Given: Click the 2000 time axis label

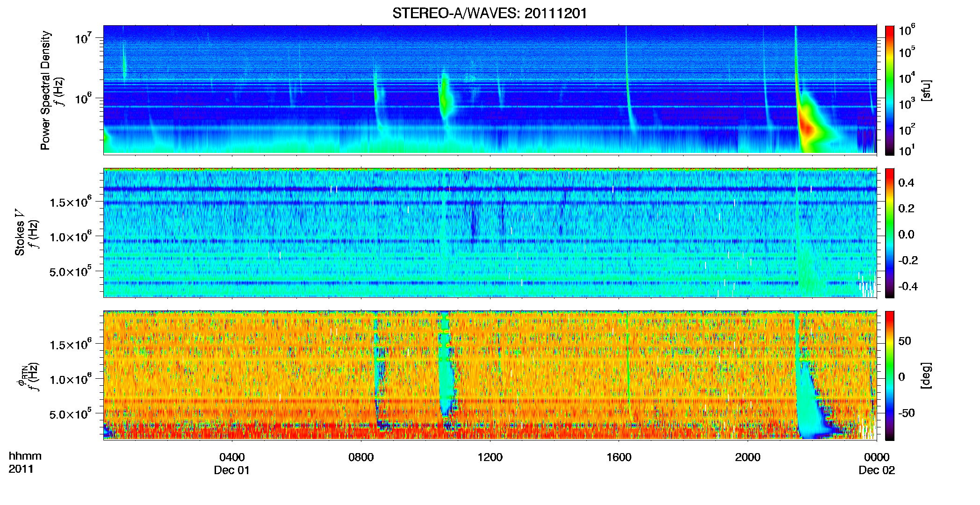Looking at the screenshot, I should point(748,457).
